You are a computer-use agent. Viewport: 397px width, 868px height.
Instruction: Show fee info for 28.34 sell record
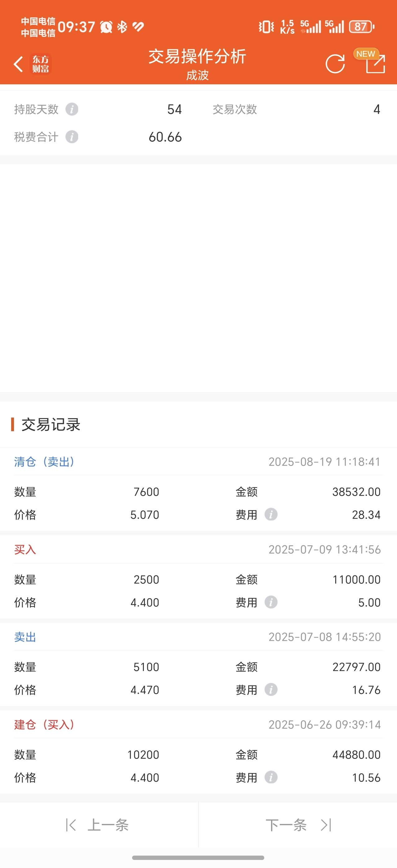pos(271,515)
